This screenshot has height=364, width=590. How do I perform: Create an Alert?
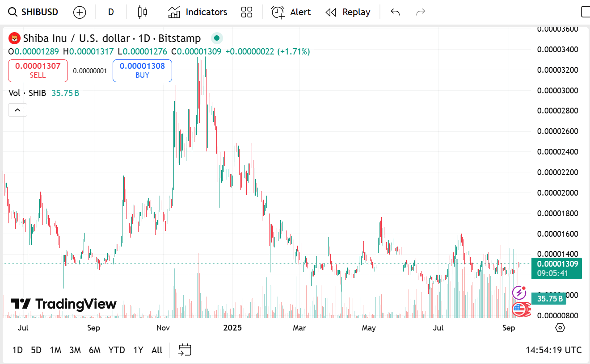point(291,12)
